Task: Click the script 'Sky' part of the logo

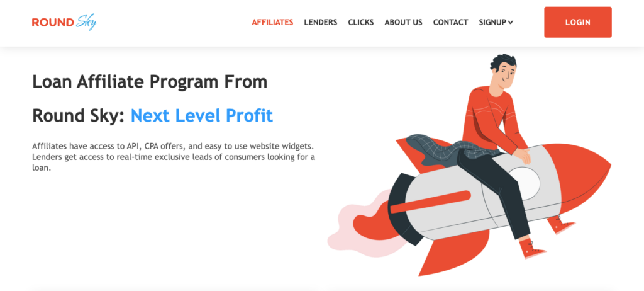Action: pyautogui.click(x=86, y=22)
